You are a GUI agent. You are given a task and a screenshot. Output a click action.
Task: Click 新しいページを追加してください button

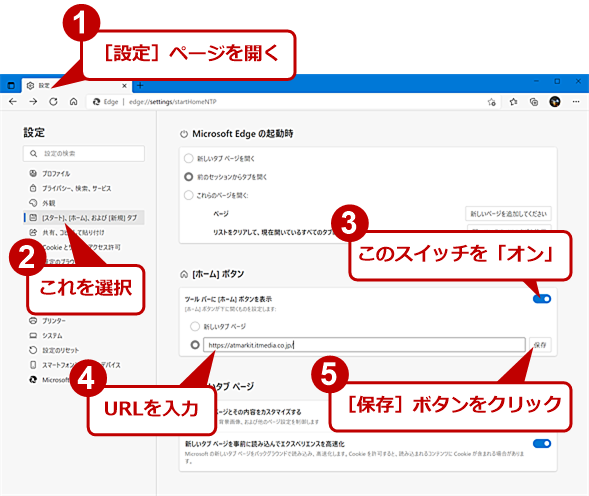point(508,213)
